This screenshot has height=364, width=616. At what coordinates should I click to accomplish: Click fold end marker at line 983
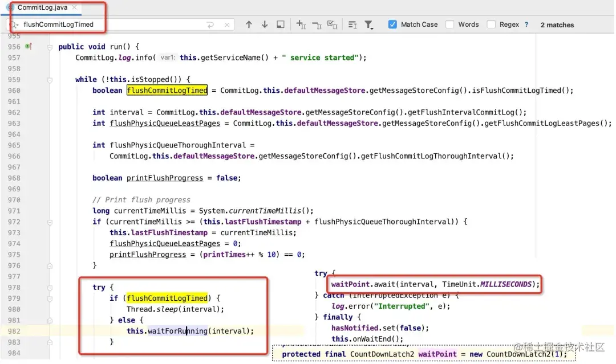[50, 342]
